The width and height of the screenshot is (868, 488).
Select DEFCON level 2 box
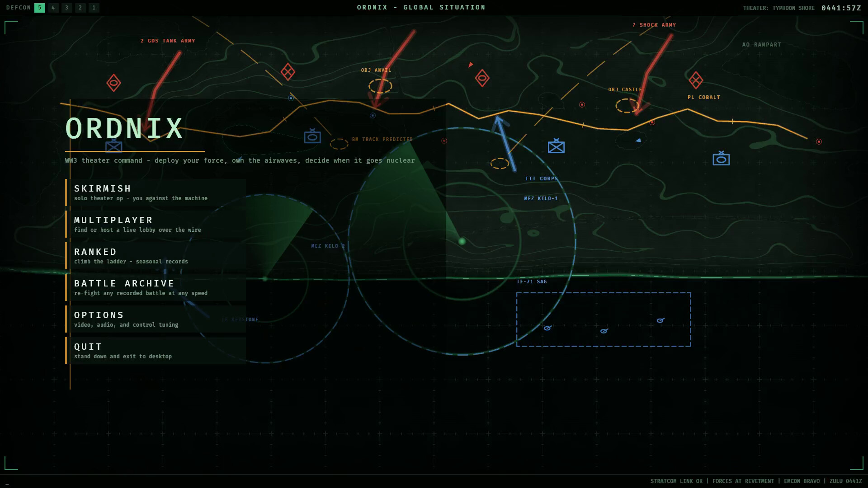point(80,8)
